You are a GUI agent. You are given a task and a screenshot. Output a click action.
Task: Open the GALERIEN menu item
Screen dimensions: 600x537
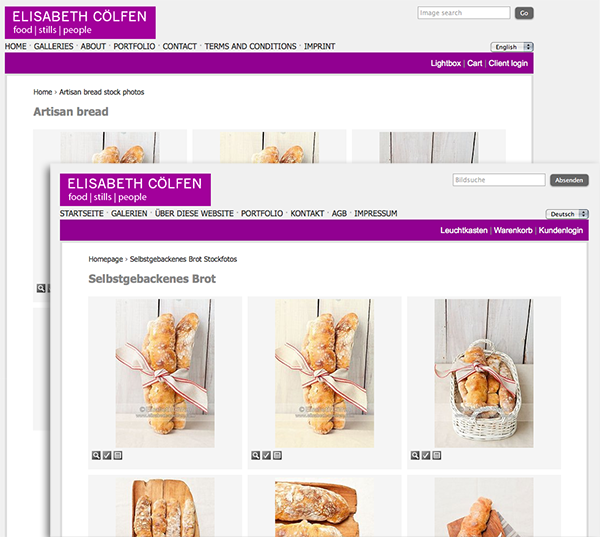[x=129, y=214]
